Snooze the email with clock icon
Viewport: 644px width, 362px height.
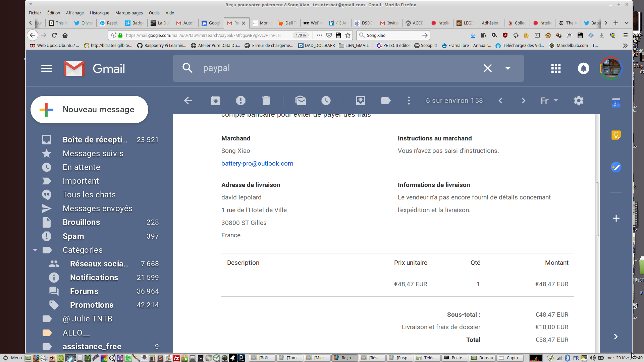tap(326, 101)
